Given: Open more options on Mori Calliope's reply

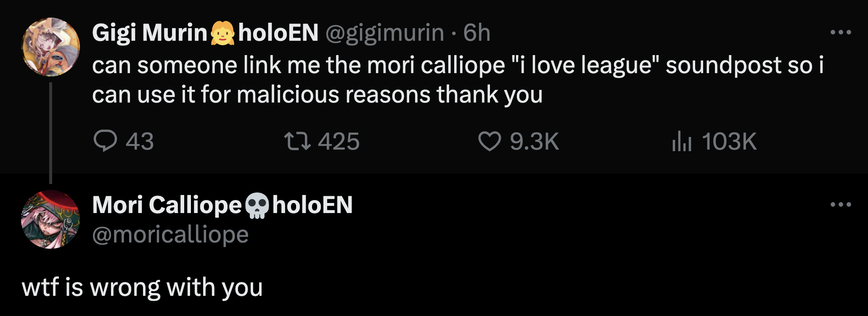Looking at the screenshot, I should click(x=841, y=205).
